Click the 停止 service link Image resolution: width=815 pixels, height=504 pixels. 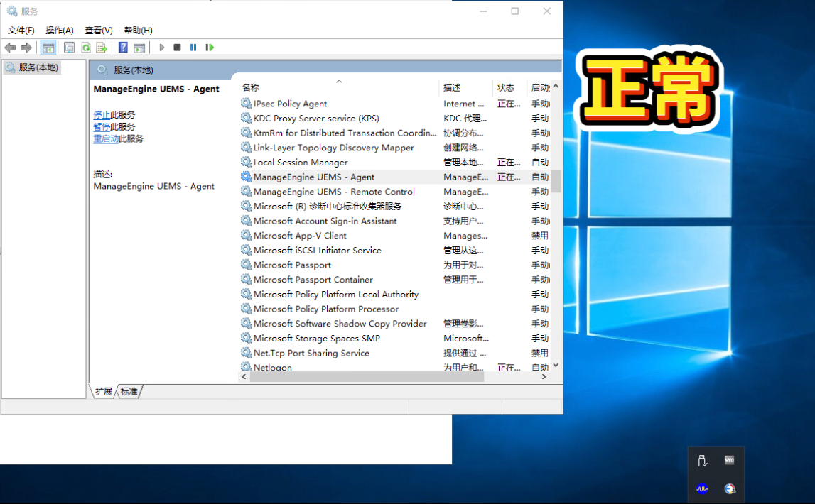[x=102, y=115]
